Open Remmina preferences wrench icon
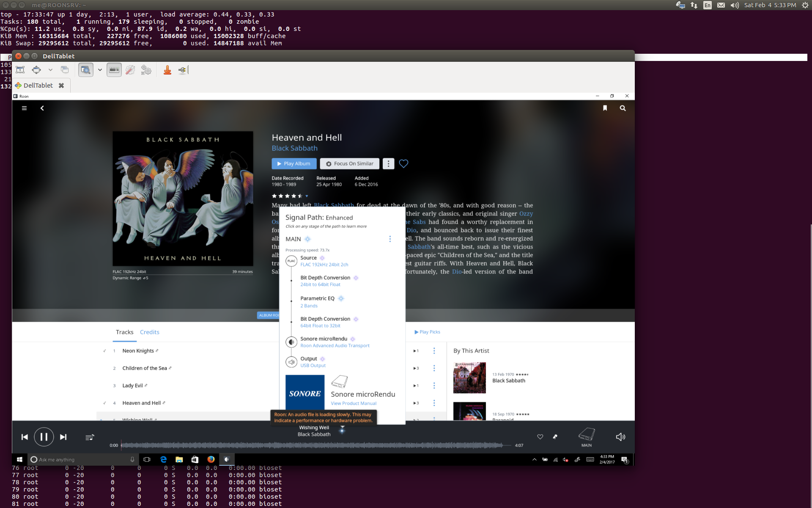Viewport: 812px width, 508px height. (x=130, y=70)
